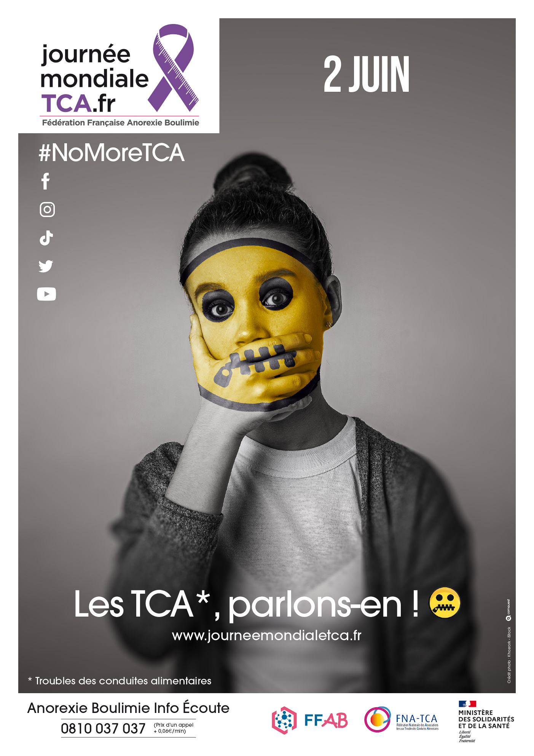The height and width of the screenshot is (756, 534).
Task: Click the #NoMoreTCA hashtag
Action: pyautogui.click(x=112, y=153)
